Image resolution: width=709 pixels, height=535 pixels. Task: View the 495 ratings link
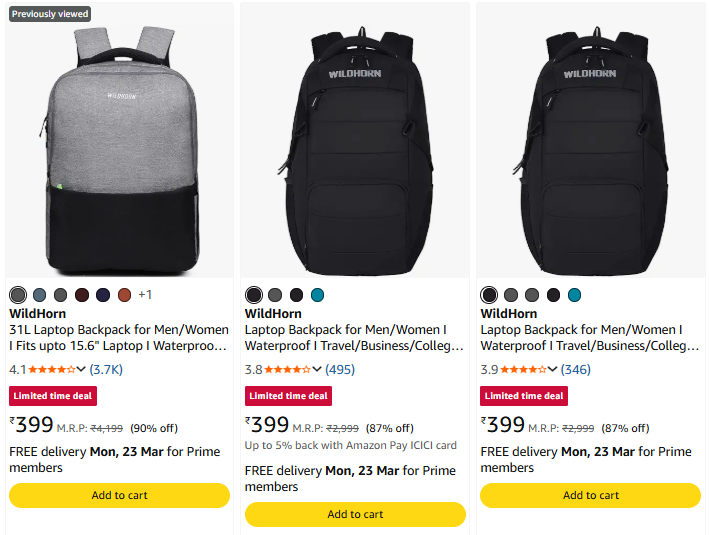point(340,369)
